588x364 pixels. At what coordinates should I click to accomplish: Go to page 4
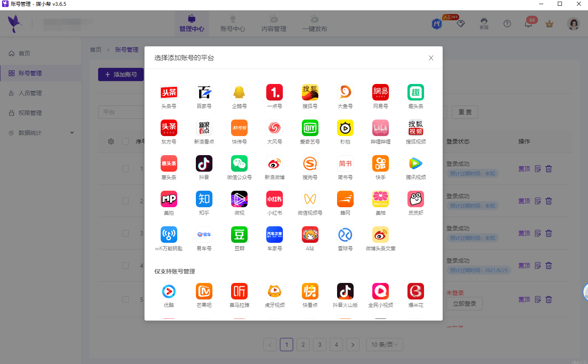(x=336, y=345)
